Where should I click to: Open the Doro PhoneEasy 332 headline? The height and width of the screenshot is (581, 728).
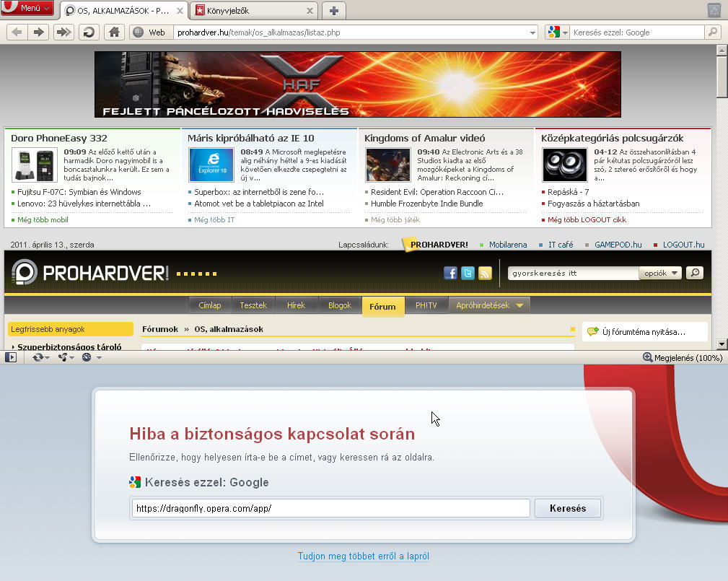59,138
